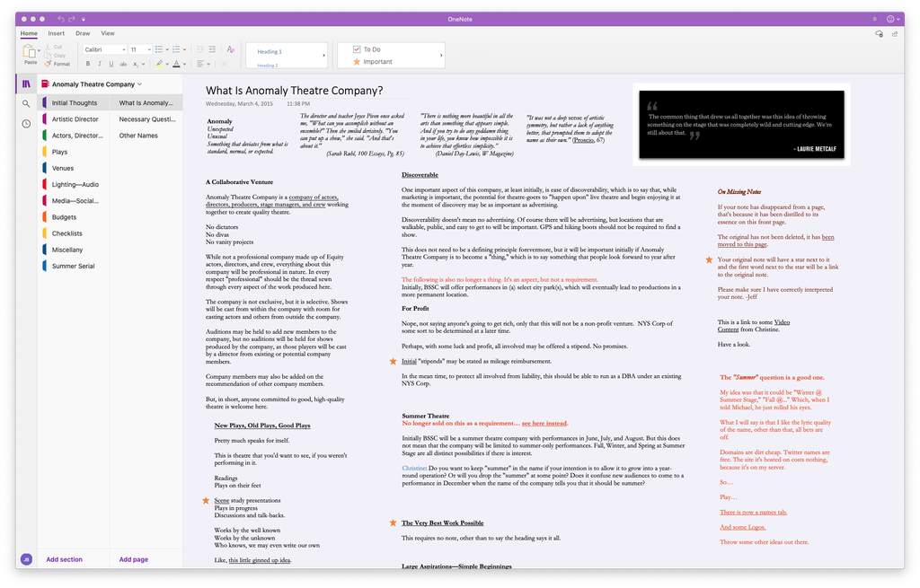Switch to the Draw ribbon tab
920x588 pixels.
coord(81,32)
